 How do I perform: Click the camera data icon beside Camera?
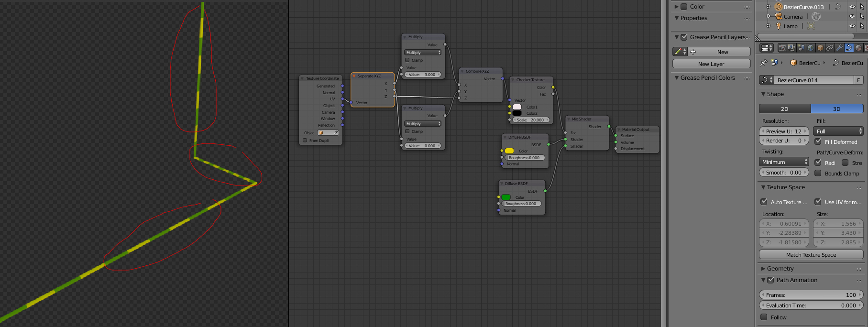click(x=816, y=16)
